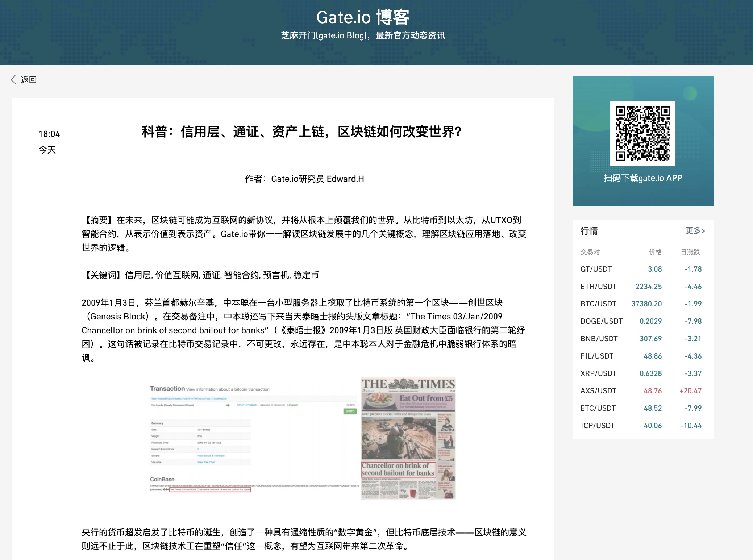Select the ETH/USDT trading pair

pyautogui.click(x=598, y=287)
